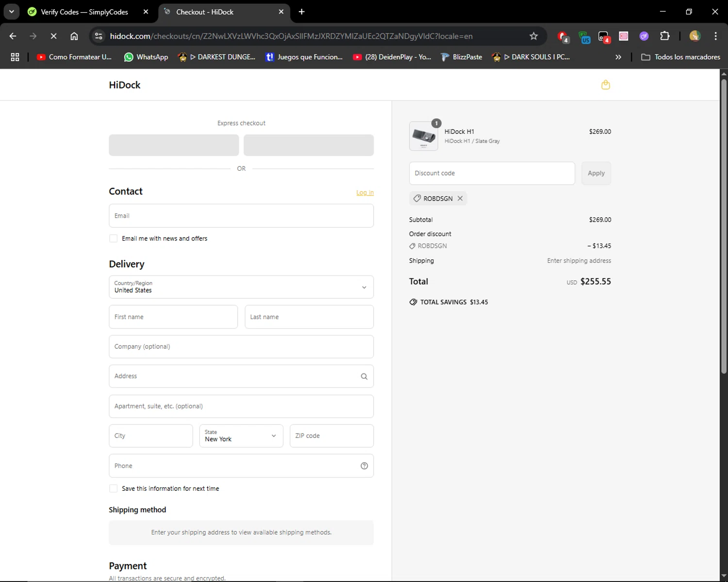Click Enter shipping address text
728x582 pixels.
click(x=579, y=261)
